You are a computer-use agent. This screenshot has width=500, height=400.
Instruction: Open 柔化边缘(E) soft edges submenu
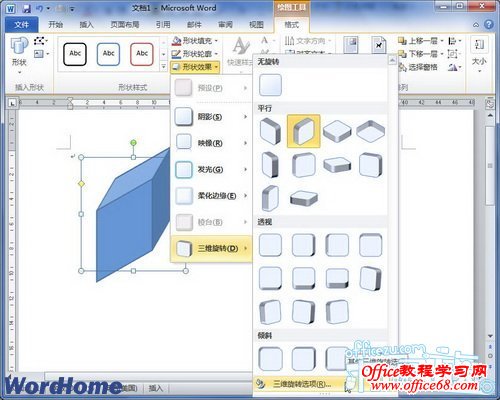pyautogui.click(x=211, y=196)
